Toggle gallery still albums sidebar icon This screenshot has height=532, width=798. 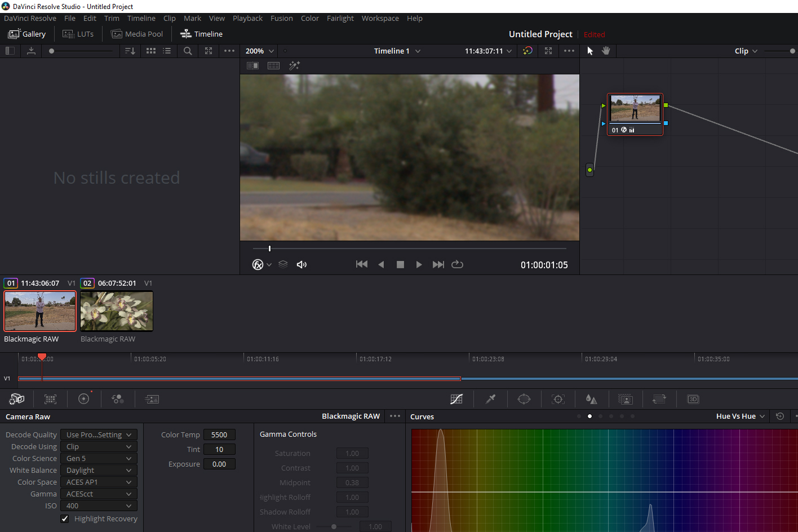tap(10, 51)
